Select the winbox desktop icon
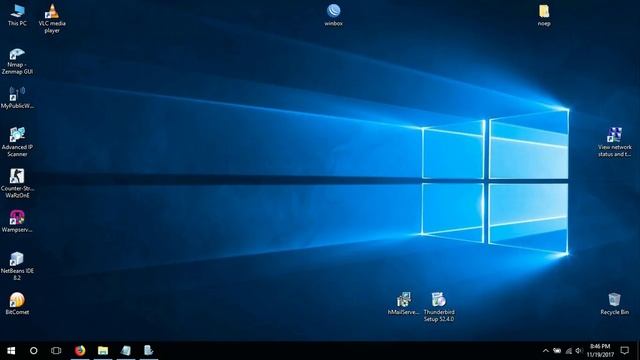640x360 pixels. 333,16
